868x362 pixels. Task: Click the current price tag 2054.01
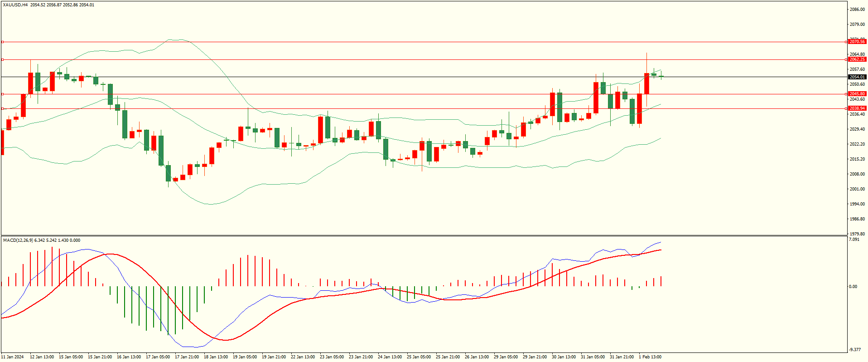857,77
